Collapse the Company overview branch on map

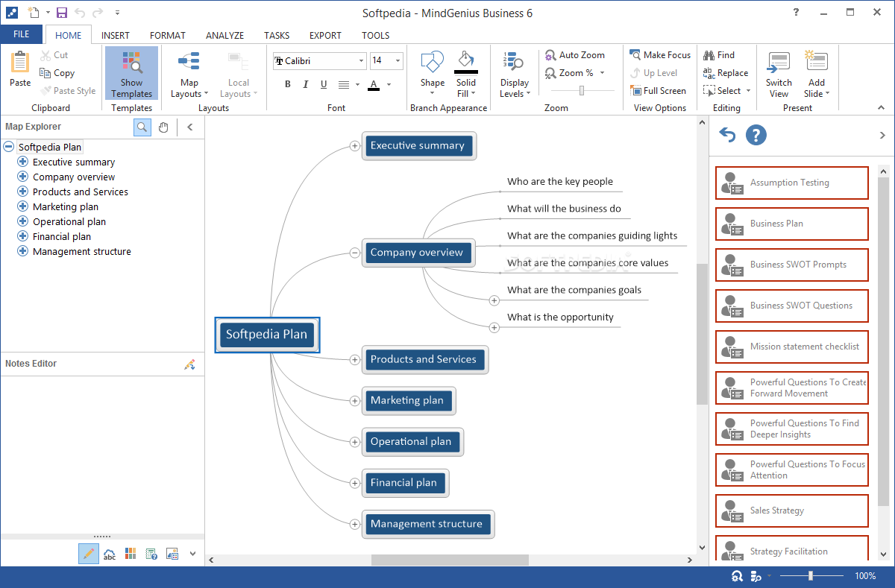pos(355,253)
